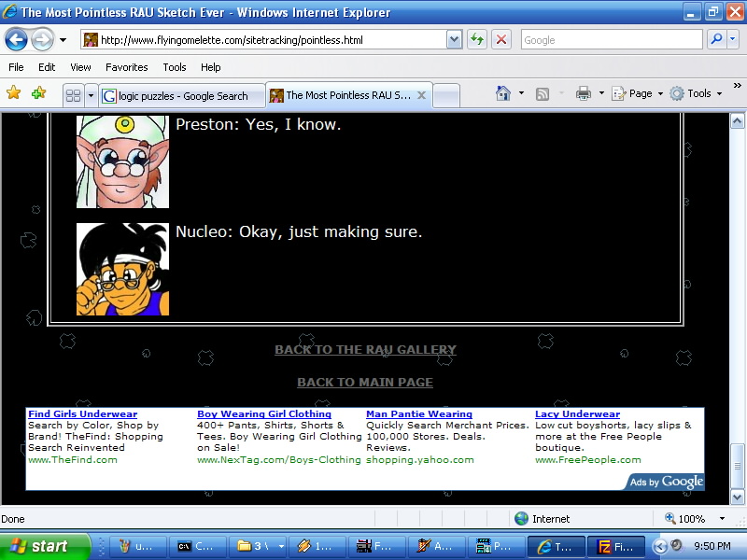Click the 100% zoom level button
Image resolution: width=747 pixels, height=560 pixels.
(685, 519)
